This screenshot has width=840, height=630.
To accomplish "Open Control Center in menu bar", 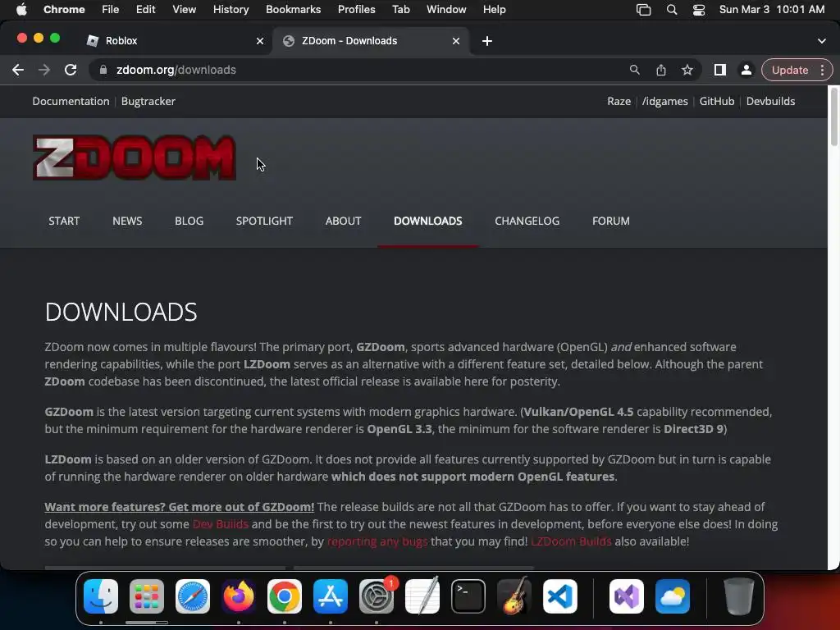I will pos(699,9).
